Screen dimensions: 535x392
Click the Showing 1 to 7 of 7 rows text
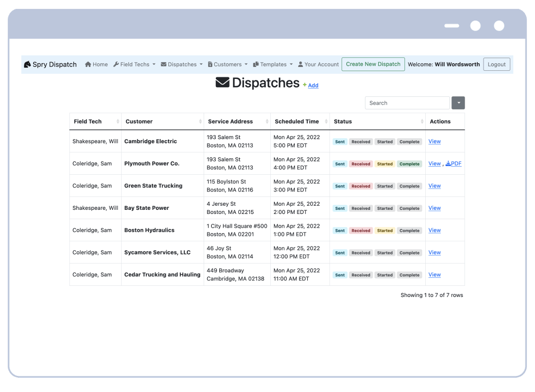(x=432, y=295)
